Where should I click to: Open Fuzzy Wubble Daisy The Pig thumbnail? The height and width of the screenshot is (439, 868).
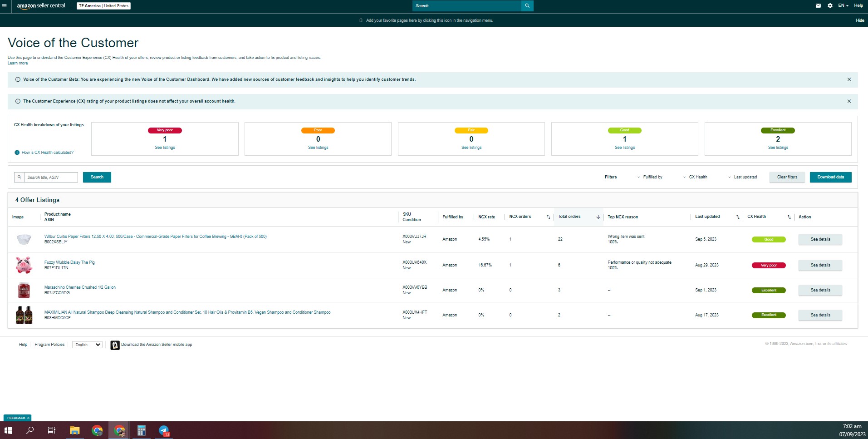click(24, 265)
